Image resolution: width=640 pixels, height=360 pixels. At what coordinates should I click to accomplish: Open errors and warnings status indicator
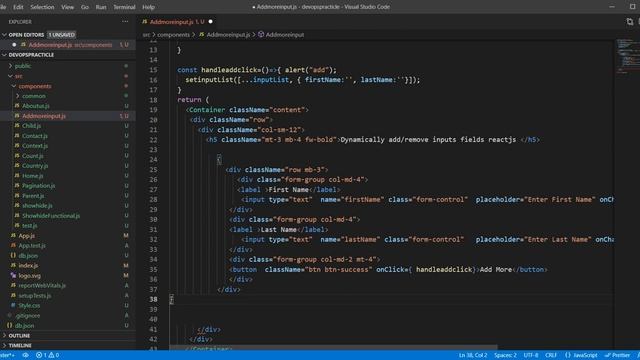(x=47, y=355)
